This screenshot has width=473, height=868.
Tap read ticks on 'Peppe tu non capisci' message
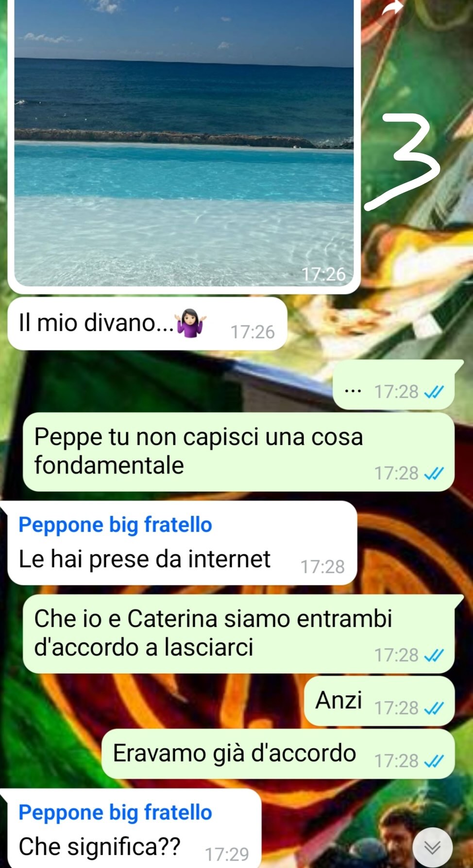coord(434,473)
